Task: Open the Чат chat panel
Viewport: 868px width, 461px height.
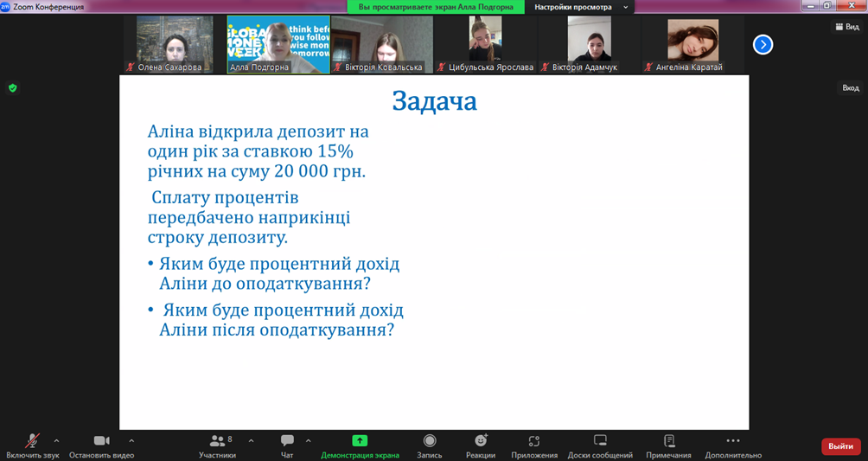Action: 287,446
